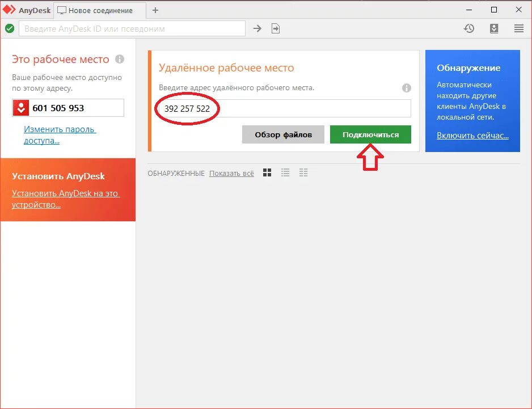Image resolution: width=532 pixels, height=409 pixels.
Task: Switch discovered list to tile view
Action: coord(267,173)
